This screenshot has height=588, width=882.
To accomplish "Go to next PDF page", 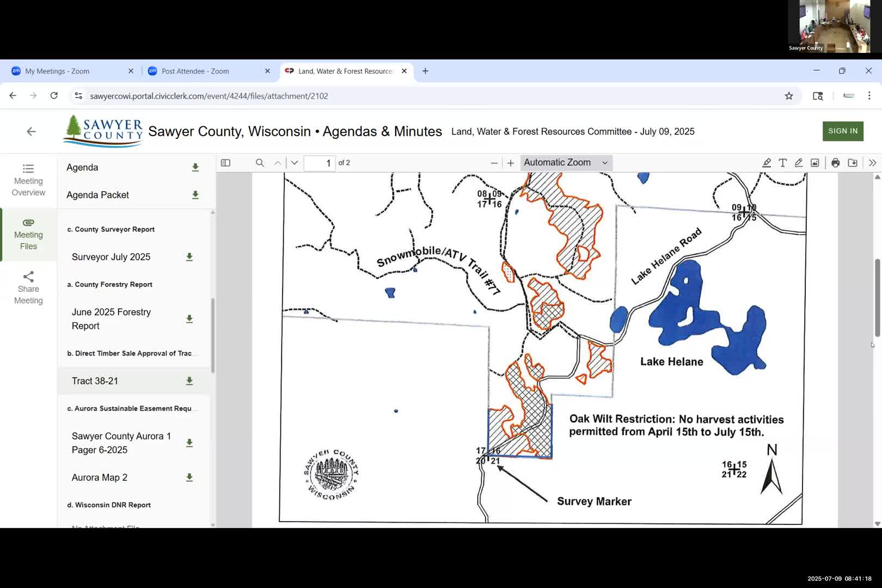I will [295, 163].
